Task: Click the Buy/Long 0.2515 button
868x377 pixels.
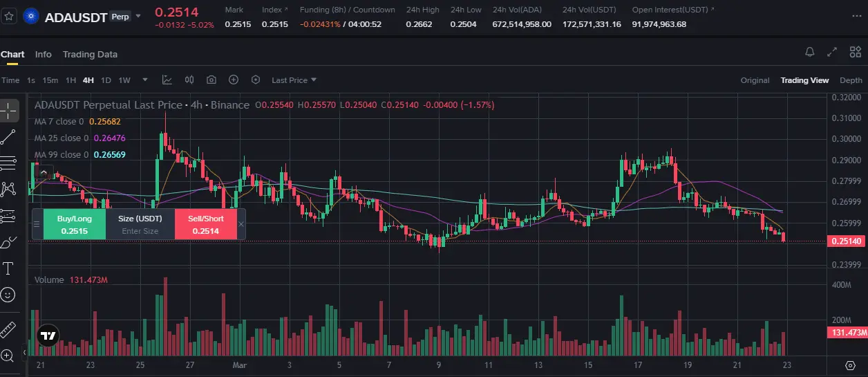Action: [75, 224]
